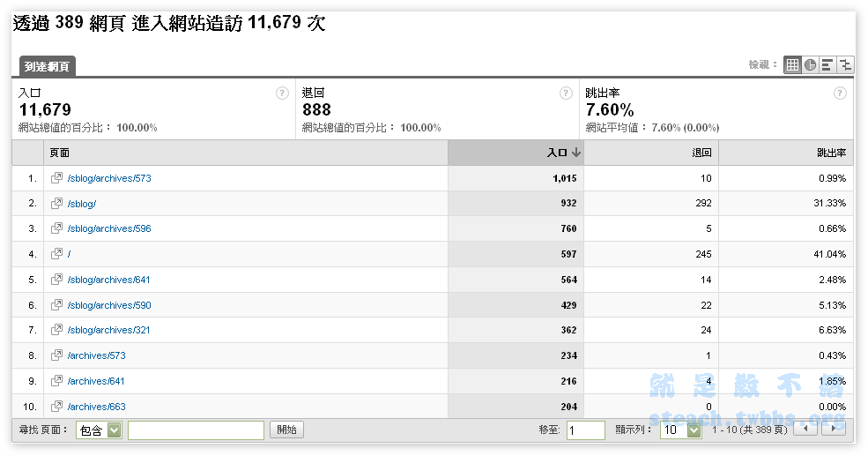Open external link icon for /sblog/ row
868x456 pixels.
pos(56,204)
